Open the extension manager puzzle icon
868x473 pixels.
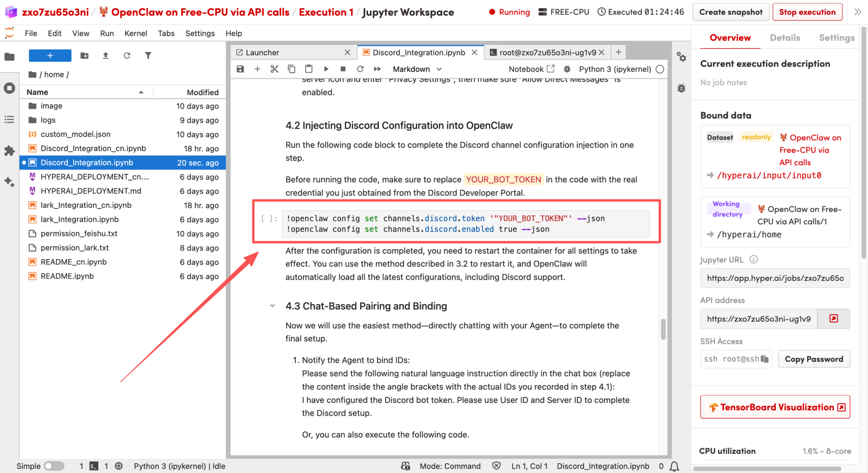[x=9, y=151]
